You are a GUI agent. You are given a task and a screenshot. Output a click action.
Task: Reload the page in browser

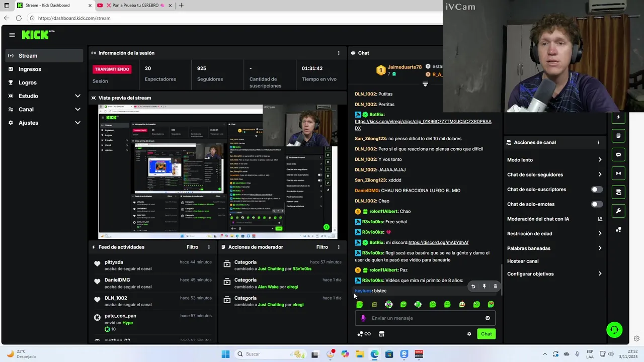point(19,18)
